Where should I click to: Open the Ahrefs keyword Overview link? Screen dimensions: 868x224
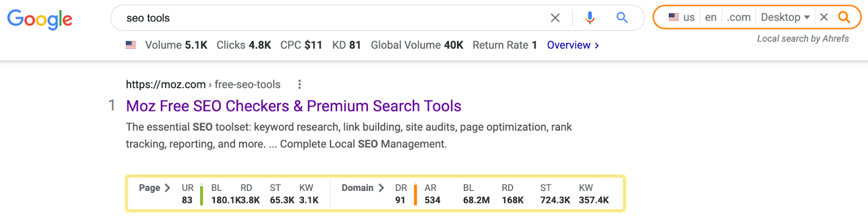(x=573, y=45)
